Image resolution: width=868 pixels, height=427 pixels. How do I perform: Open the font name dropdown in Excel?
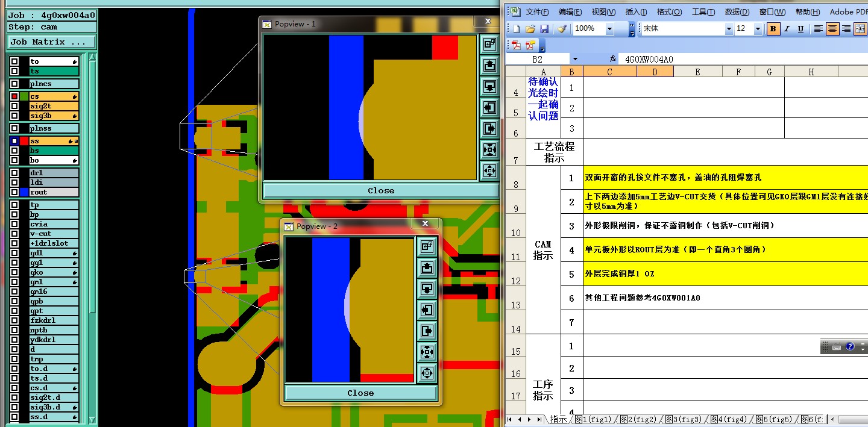729,28
